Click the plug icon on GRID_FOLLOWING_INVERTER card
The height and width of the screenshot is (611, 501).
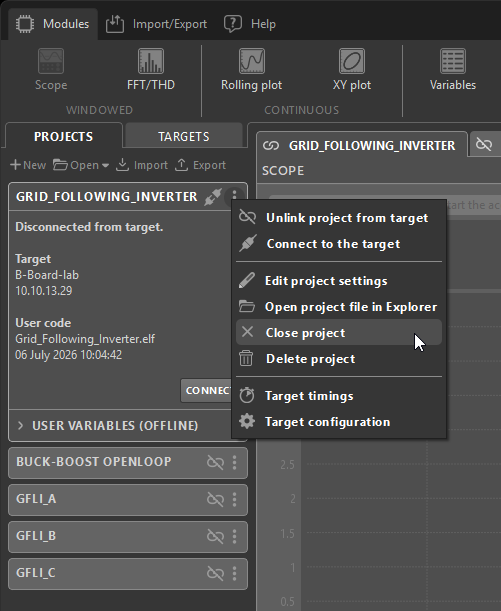(x=213, y=197)
